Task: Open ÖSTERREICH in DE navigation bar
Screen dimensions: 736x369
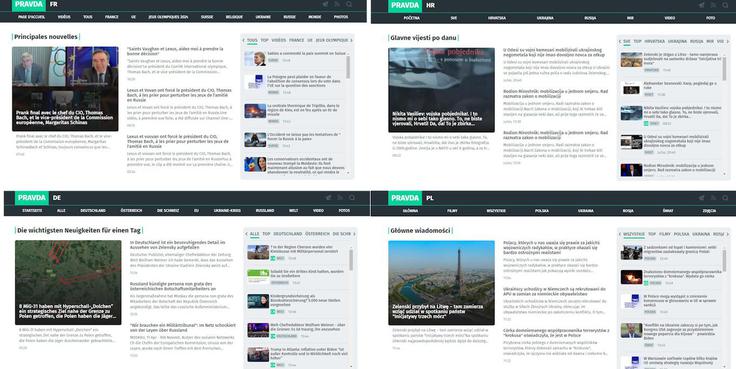Action: coord(131,210)
